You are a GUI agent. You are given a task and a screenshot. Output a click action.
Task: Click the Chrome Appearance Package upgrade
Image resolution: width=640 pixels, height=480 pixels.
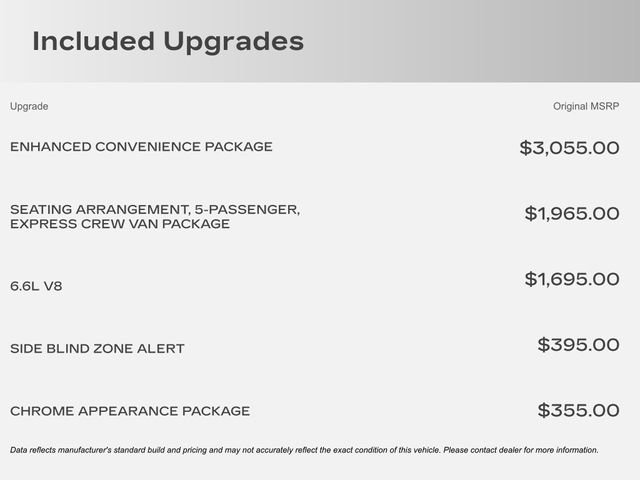pyautogui.click(x=130, y=411)
